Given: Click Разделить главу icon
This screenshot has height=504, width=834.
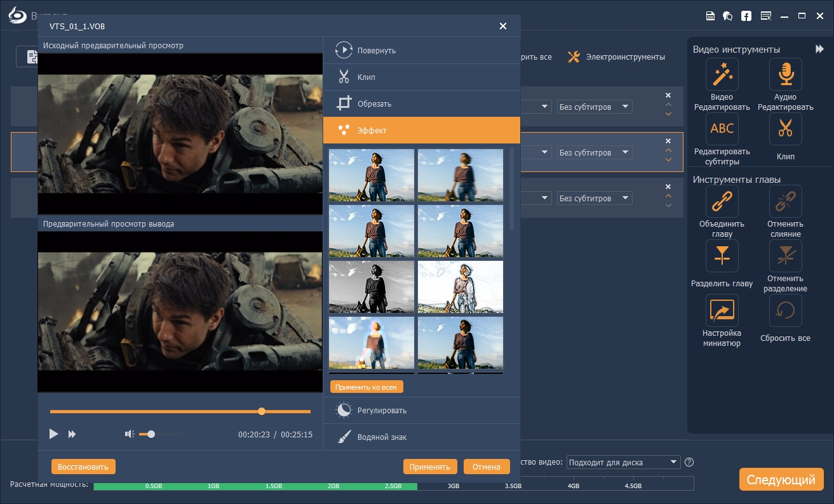Looking at the screenshot, I should point(722,256).
